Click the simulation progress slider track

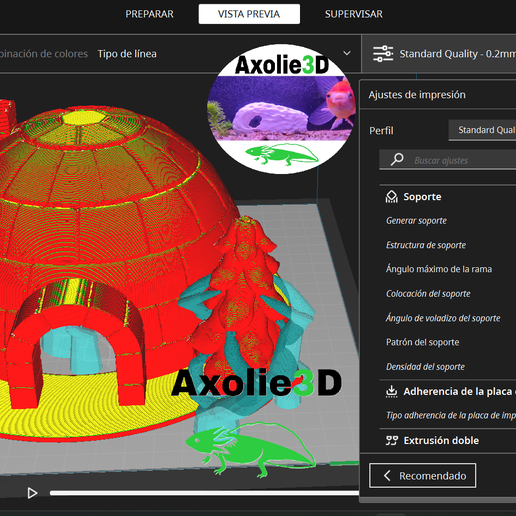click(204, 493)
